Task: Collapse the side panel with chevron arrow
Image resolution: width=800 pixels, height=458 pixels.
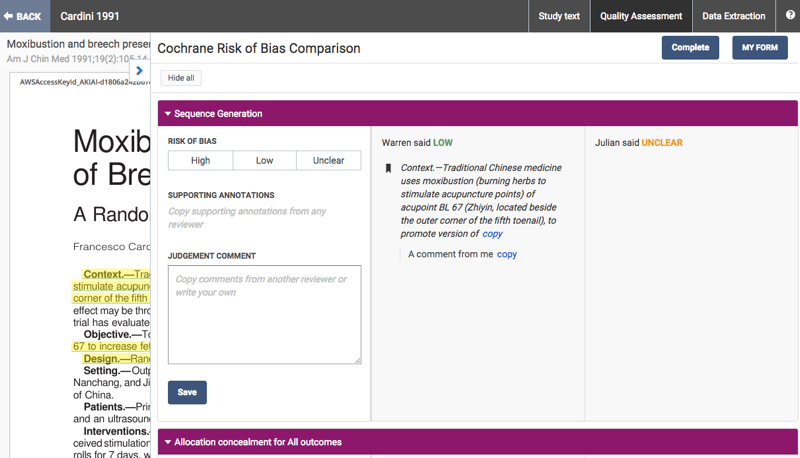Action: tap(139, 70)
